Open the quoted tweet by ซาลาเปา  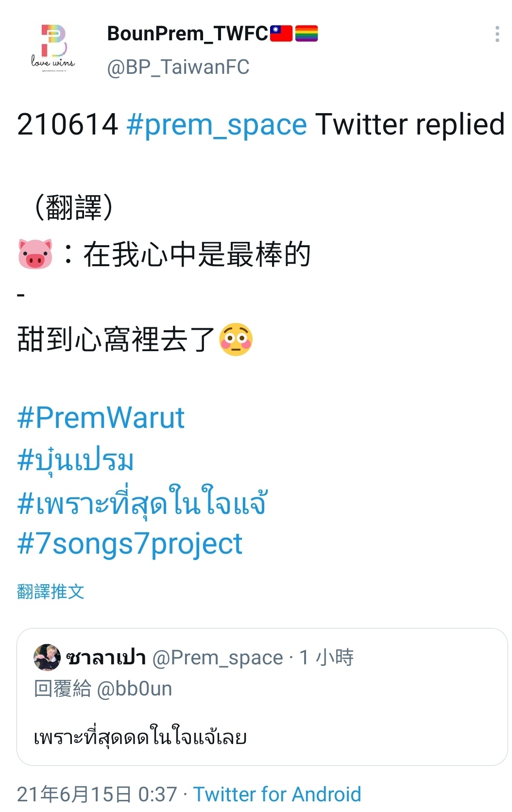coord(262,697)
